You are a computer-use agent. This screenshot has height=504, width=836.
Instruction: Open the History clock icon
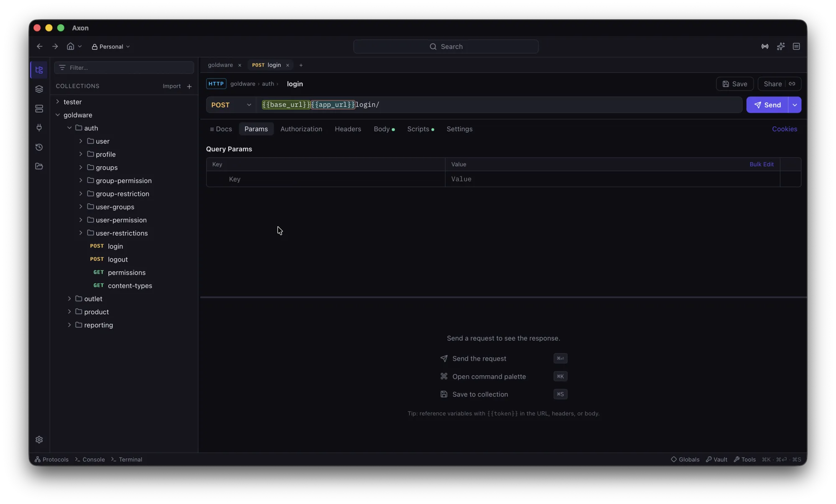point(39,147)
